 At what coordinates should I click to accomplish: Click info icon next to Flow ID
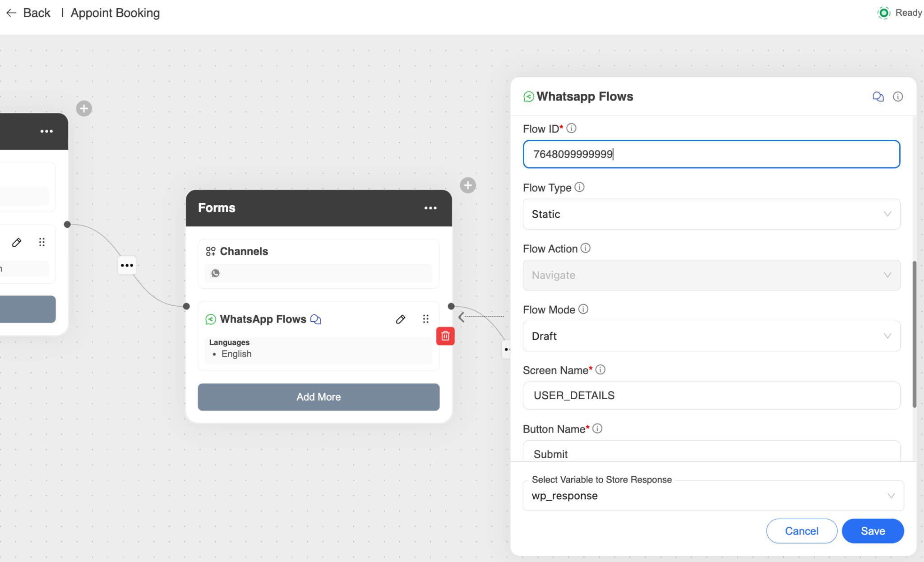point(571,129)
